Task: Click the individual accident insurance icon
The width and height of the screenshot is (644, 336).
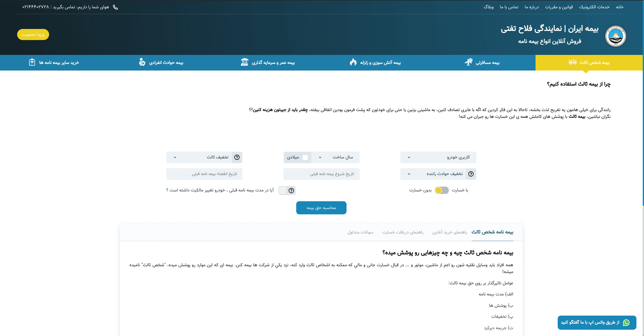Action: point(142,62)
